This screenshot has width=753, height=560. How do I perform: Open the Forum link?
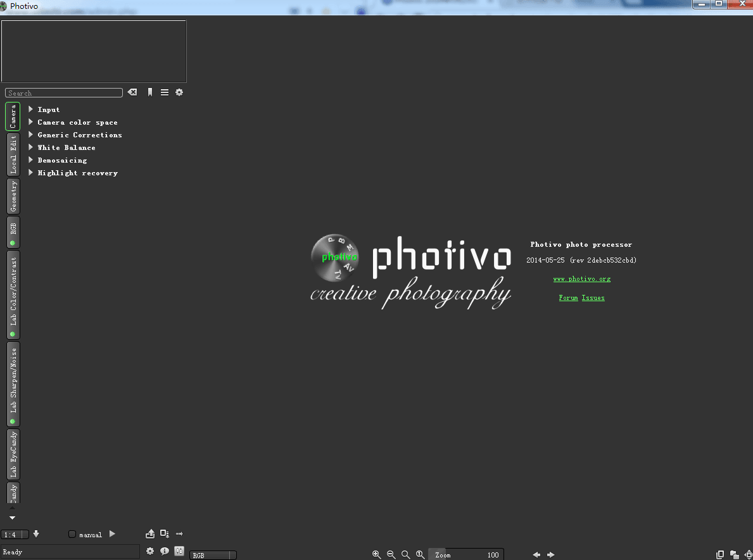pyautogui.click(x=568, y=297)
